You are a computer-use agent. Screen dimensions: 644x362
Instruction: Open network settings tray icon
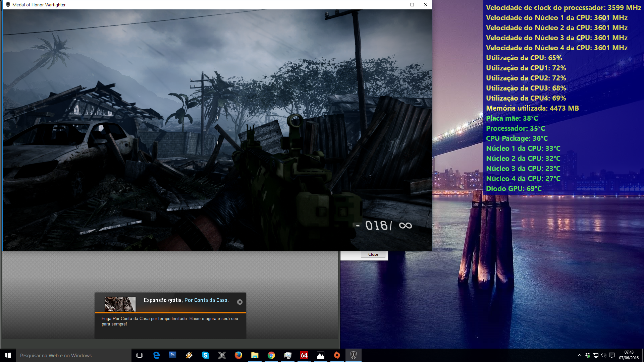click(x=596, y=355)
